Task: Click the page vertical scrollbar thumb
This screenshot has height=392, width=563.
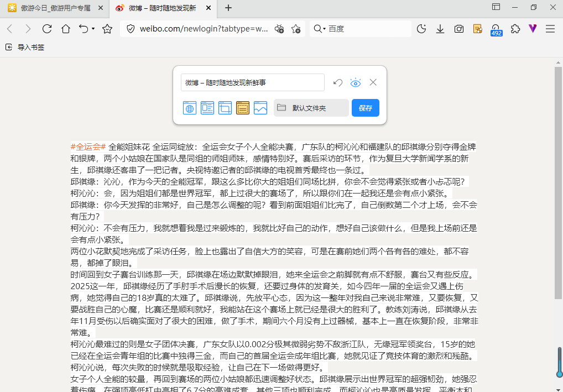Action: tap(558, 183)
